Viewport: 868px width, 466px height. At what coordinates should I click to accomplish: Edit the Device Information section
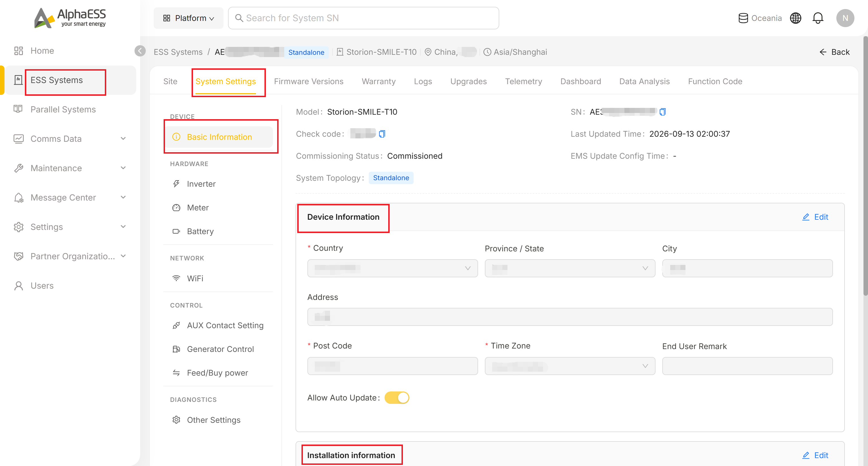click(815, 217)
